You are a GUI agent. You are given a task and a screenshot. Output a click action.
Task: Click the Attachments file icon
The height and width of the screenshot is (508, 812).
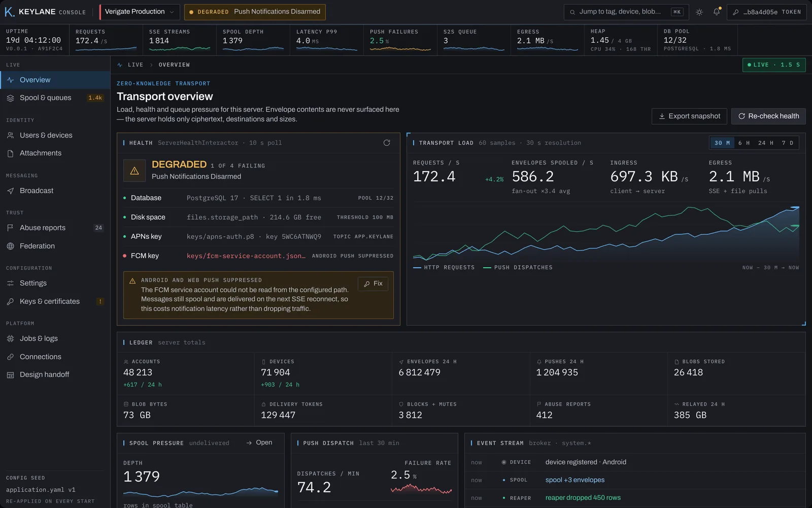(10, 153)
